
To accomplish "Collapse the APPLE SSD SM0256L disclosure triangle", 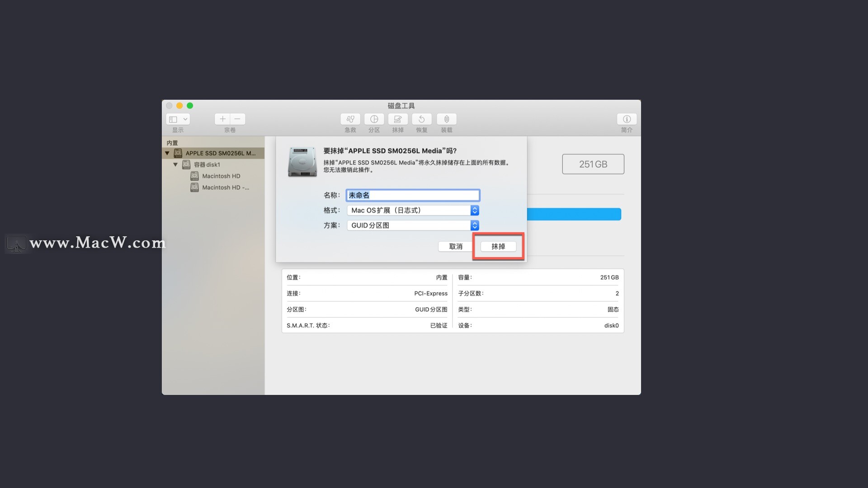I will tap(167, 153).
